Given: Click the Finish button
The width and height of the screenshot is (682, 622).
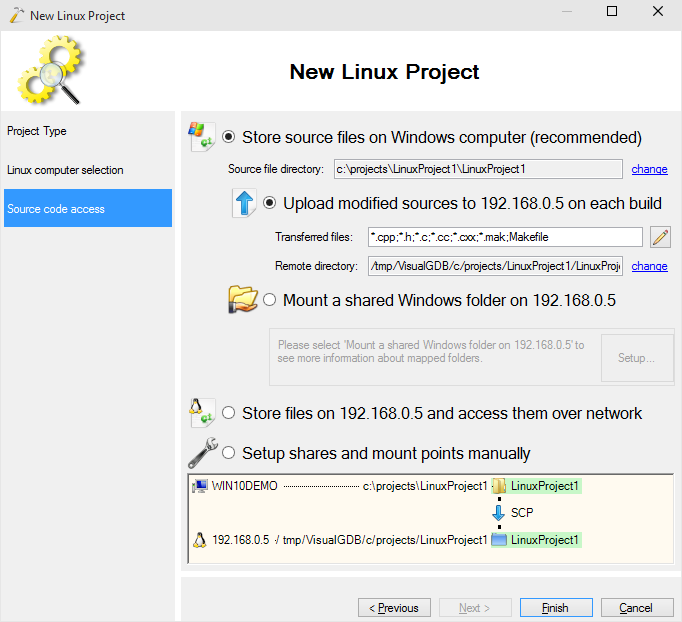Looking at the screenshot, I should click(x=556, y=608).
